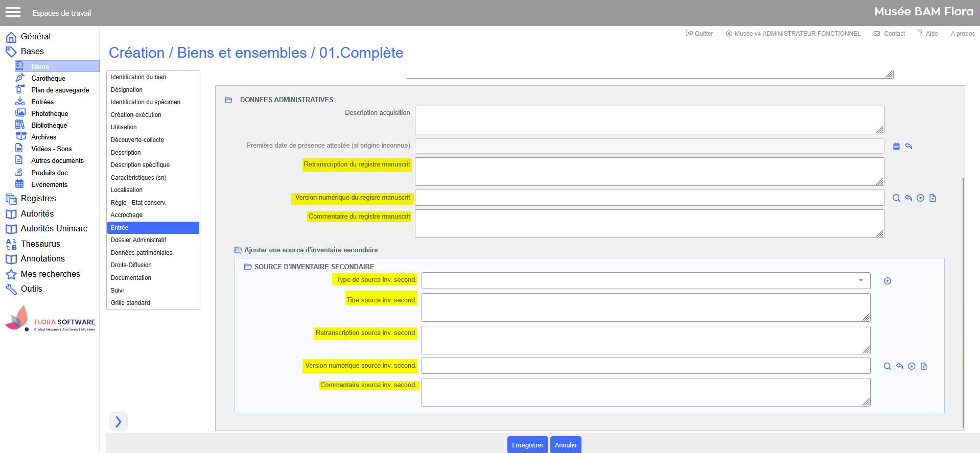Click undo arrow beside Version numérique source inv. second.
Screen dimensions: 980x453
tap(900, 366)
